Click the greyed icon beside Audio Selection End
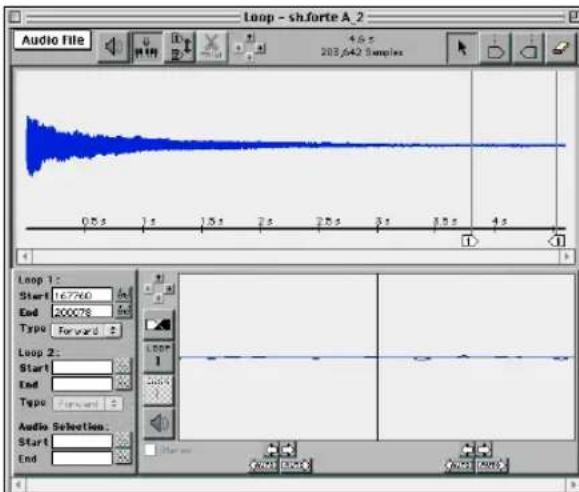Screen dimensions: 579x492 coord(123,457)
